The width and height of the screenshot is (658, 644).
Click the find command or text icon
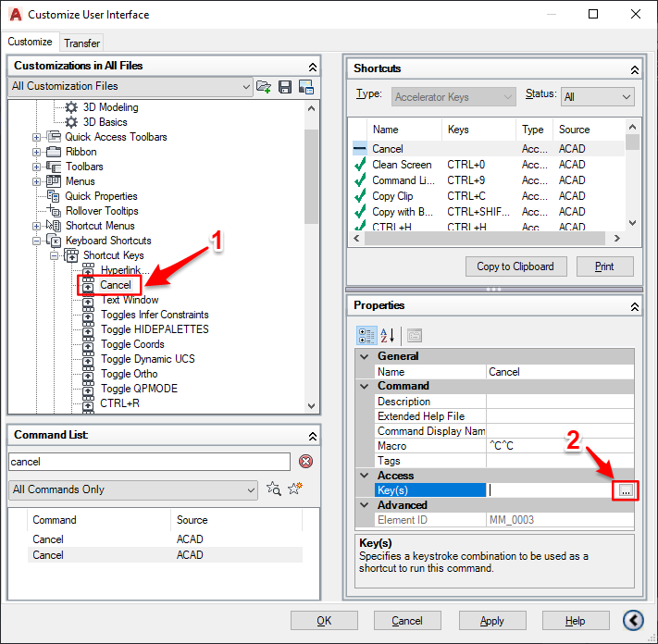pos(274,489)
